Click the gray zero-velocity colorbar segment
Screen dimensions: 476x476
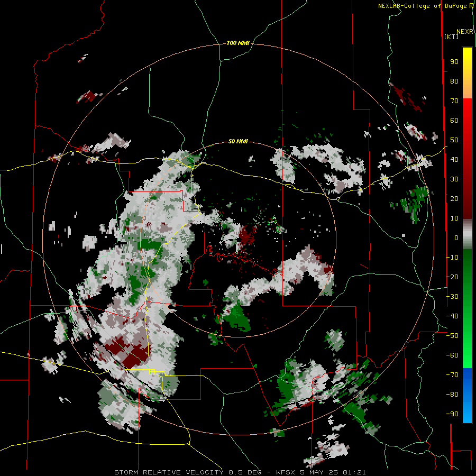coord(467,234)
